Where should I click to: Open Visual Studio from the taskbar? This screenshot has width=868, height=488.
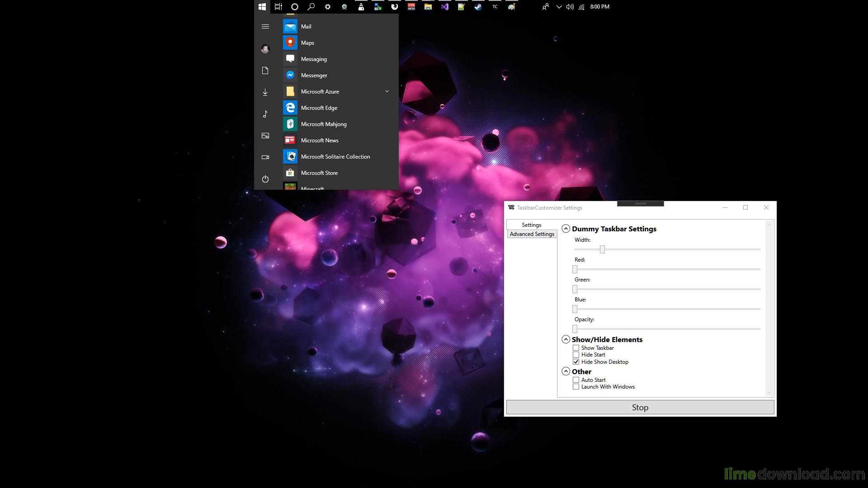445,7
